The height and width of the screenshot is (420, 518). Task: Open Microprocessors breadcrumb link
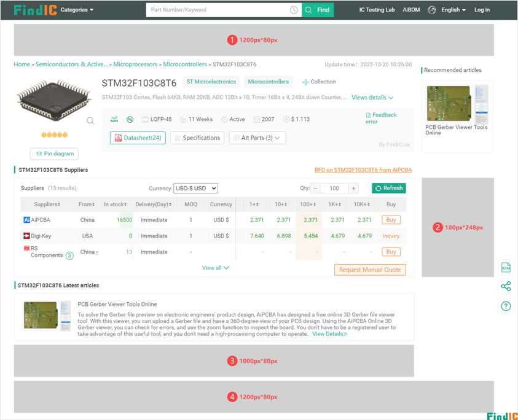pos(135,64)
